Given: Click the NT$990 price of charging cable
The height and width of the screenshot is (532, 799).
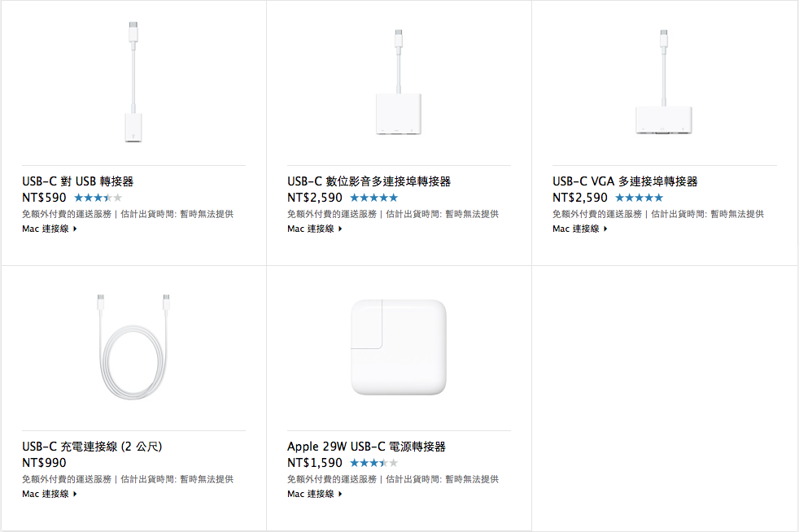Looking at the screenshot, I should pyautogui.click(x=44, y=463).
